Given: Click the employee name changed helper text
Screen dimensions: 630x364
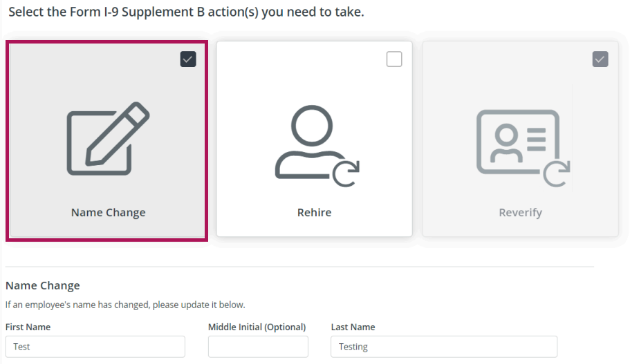Looking at the screenshot, I should coord(125,305).
